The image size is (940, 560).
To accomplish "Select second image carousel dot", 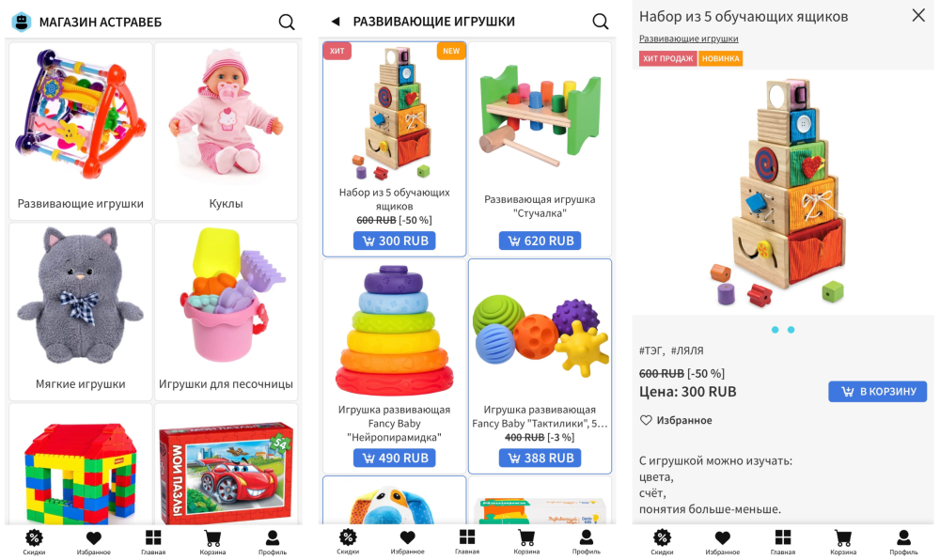I will [791, 330].
